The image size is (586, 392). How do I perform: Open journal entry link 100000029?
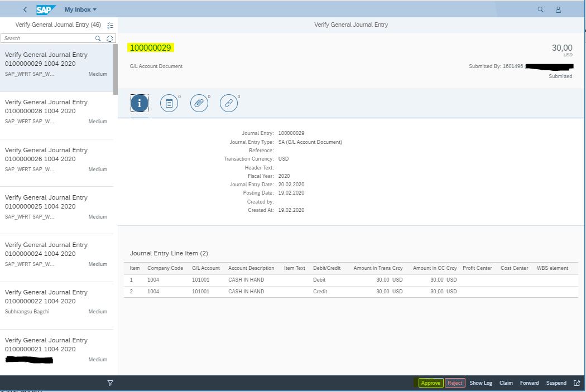tap(150, 48)
